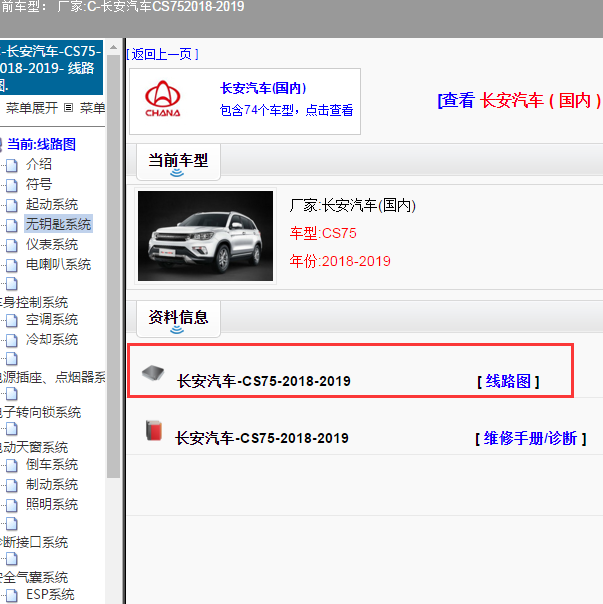Image resolution: width=603 pixels, height=604 pixels.
Task: Open 包含74个车型，点击查看 link
Action: [286, 110]
